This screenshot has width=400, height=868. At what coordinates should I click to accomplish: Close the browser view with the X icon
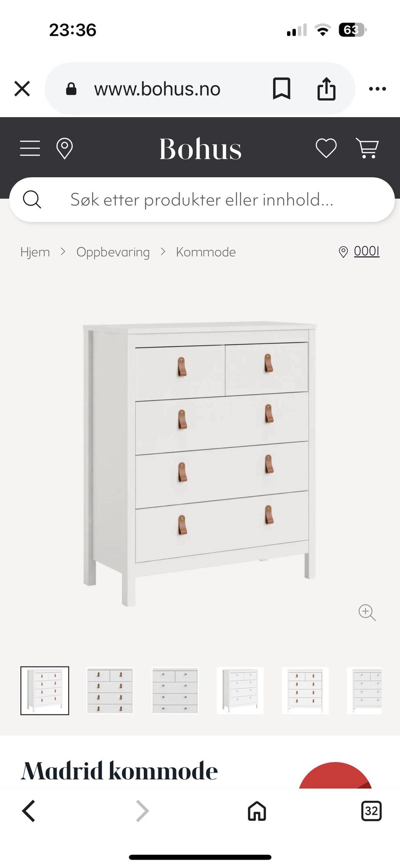click(22, 88)
